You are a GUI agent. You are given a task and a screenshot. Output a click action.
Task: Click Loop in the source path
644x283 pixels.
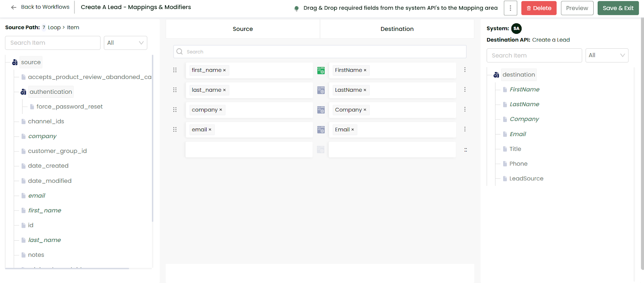click(54, 27)
